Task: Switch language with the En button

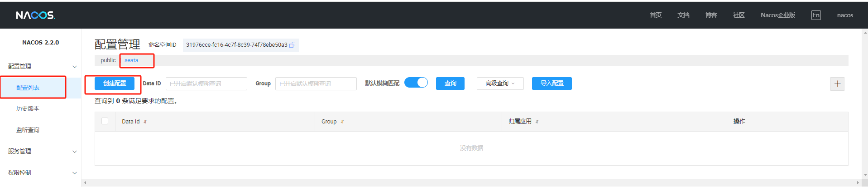Action: pyautogui.click(x=816, y=15)
